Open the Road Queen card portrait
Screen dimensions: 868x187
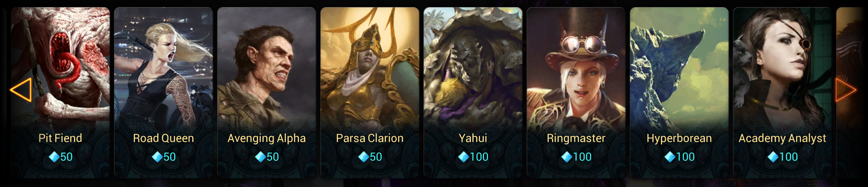coord(163,68)
